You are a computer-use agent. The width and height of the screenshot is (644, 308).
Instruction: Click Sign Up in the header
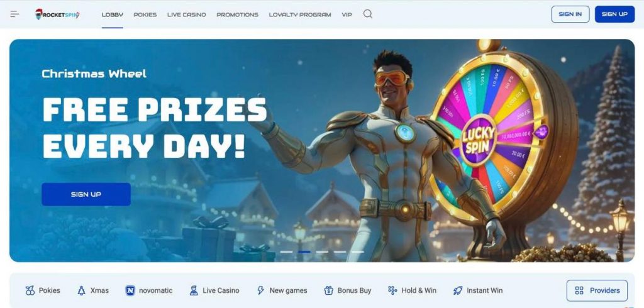614,14
